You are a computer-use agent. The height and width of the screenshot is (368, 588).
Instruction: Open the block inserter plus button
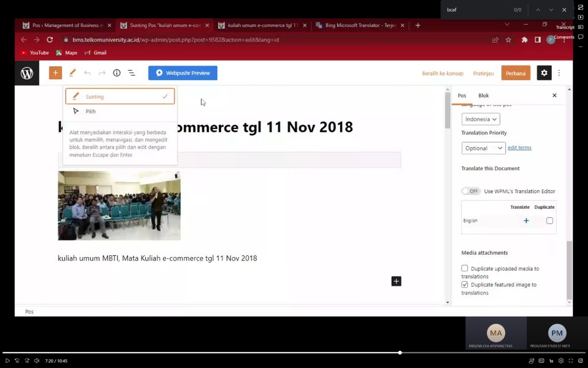(x=55, y=73)
